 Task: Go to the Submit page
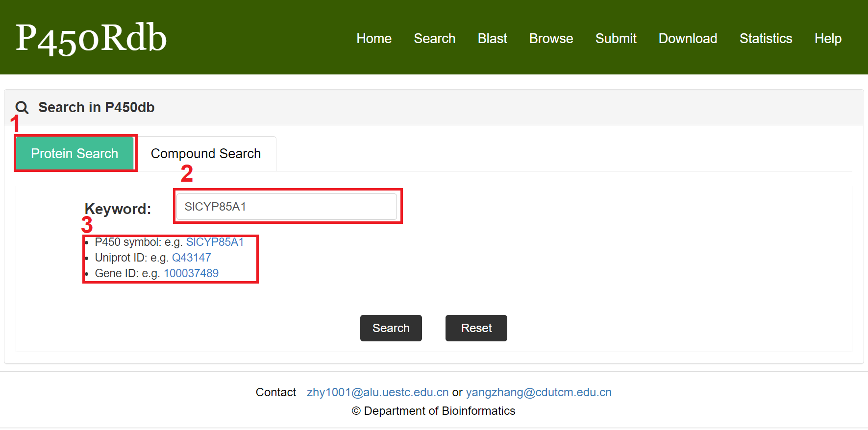click(616, 38)
